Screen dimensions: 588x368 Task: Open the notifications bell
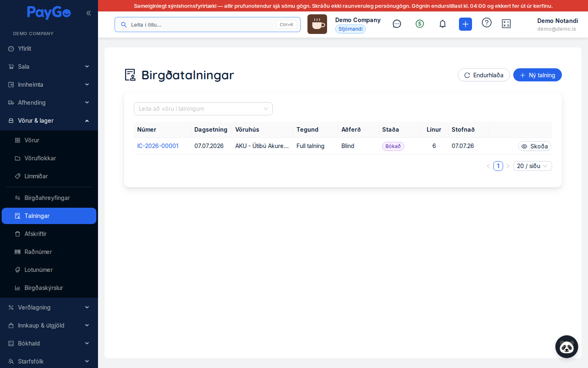click(443, 24)
